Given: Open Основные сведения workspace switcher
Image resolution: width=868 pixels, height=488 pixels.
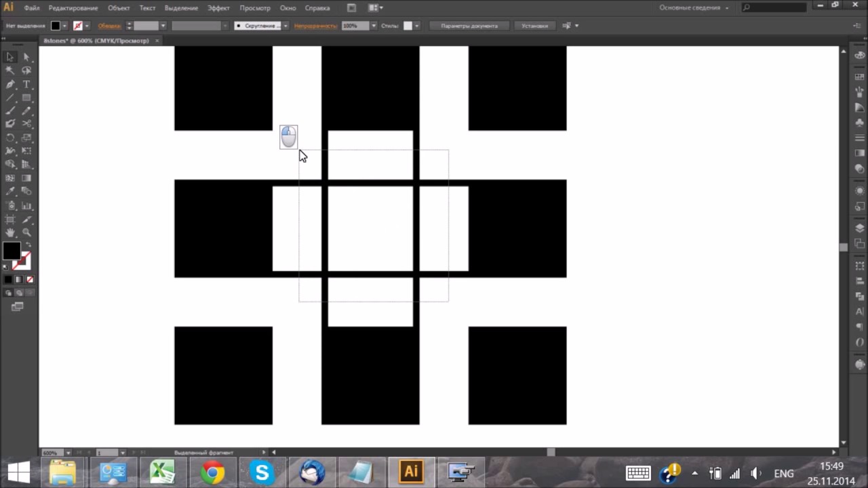Looking at the screenshot, I should click(694, 7).
